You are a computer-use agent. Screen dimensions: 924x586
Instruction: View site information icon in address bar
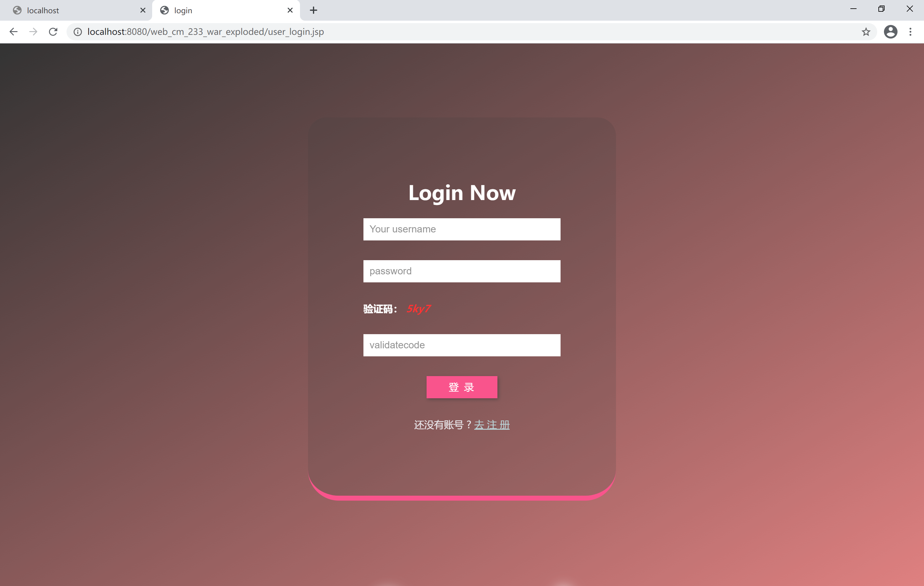click(78, 32)
